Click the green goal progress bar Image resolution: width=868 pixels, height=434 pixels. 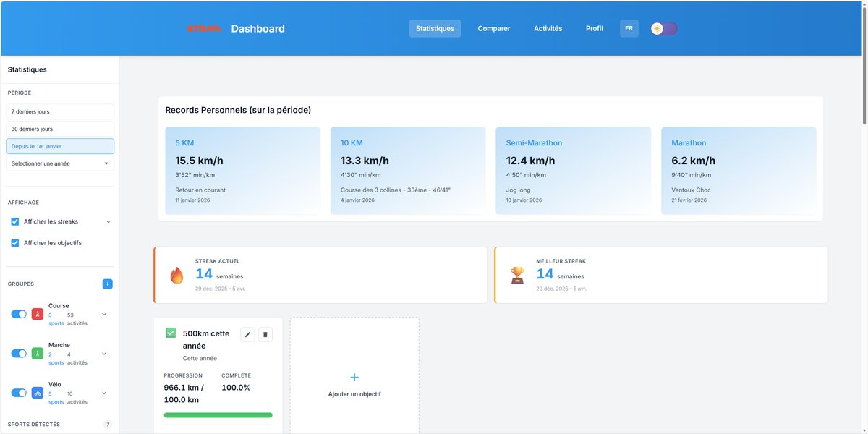coord(218,414)
